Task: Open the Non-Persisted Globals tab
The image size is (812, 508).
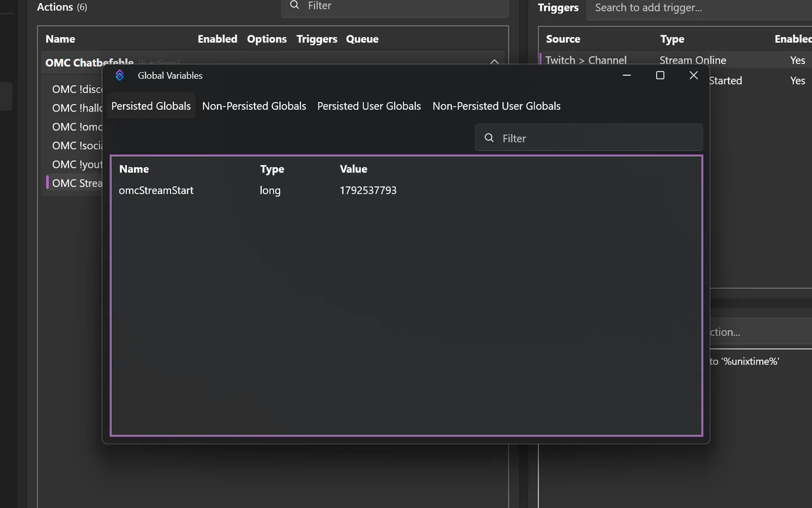Action: pos(254,106)
